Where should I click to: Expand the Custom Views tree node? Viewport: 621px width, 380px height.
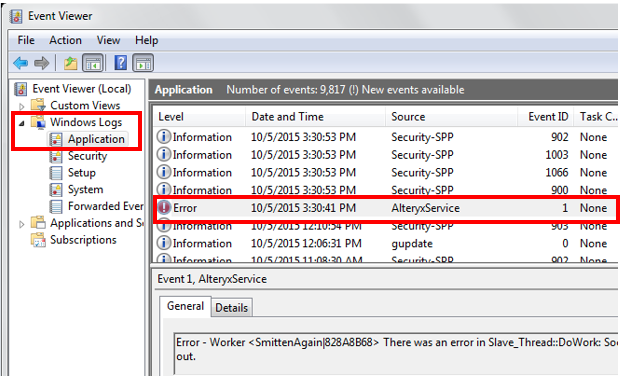point(22,106)
